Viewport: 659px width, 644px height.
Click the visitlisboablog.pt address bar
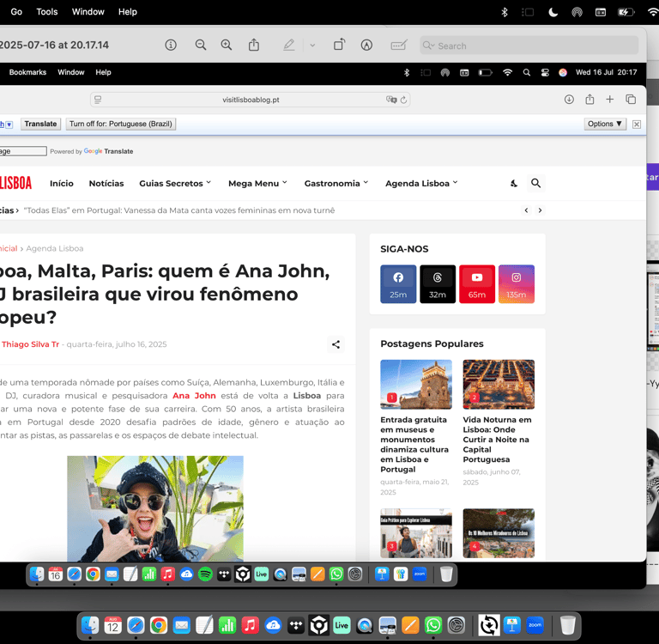coord(251,100)
